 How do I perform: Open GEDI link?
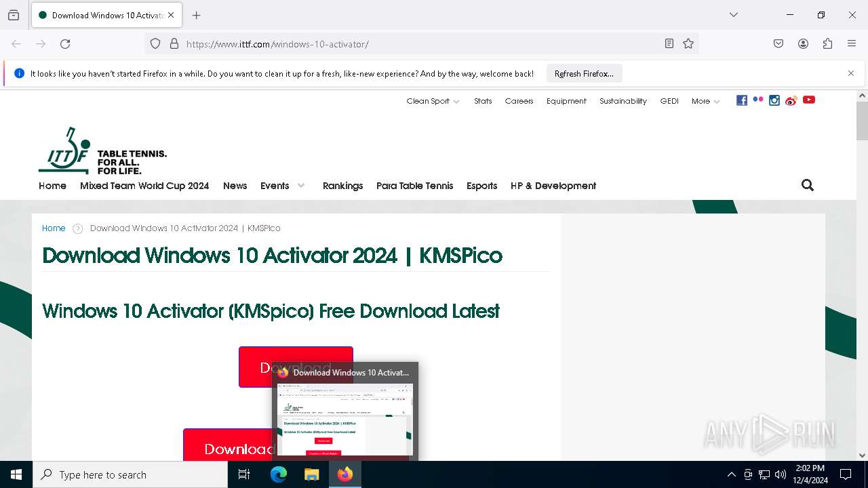[x=669, y=101]
